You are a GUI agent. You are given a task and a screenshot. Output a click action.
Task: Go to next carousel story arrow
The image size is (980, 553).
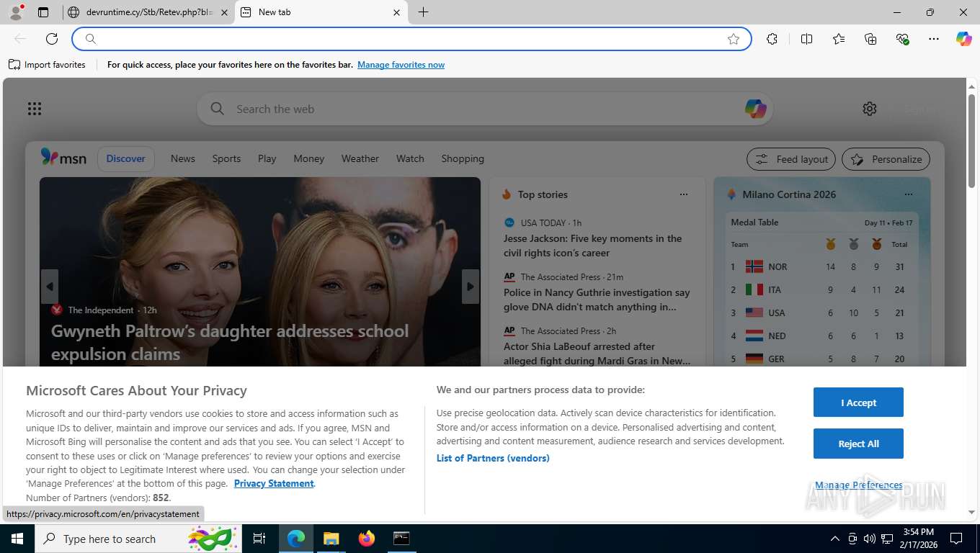pyautogui.click(x=471, y=287)
